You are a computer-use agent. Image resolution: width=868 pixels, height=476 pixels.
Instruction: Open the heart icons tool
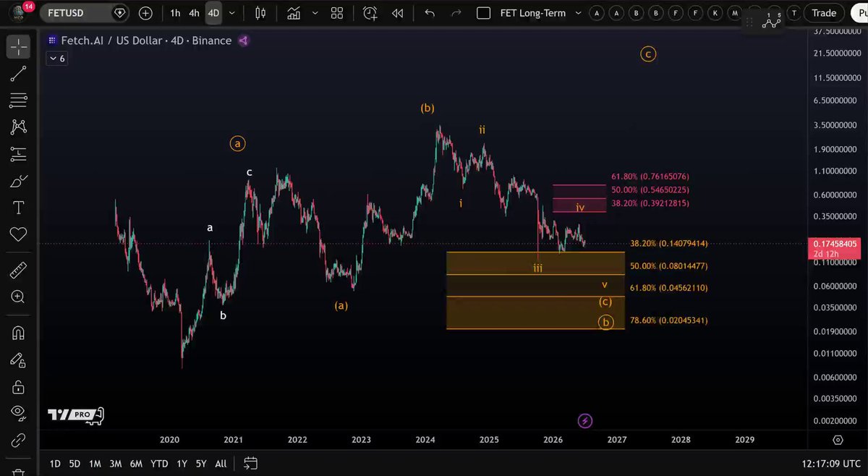[x=18, y=234]
